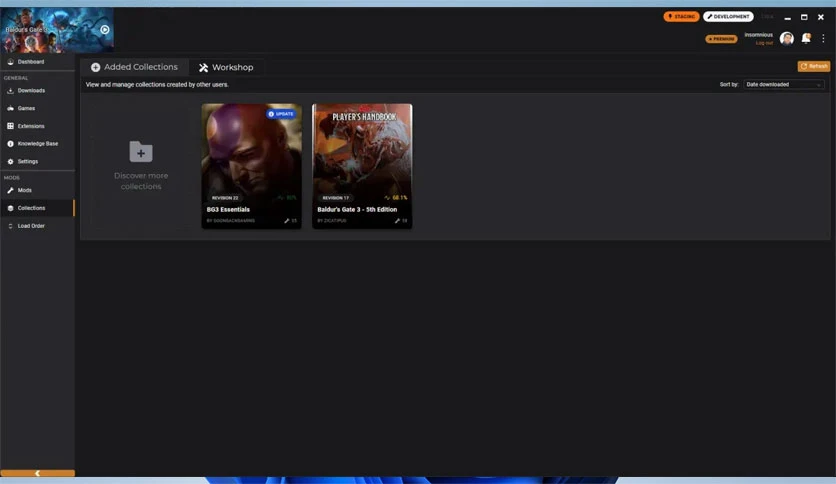This screenshot has width=836, height=484.
Task: Open the three-dot more menu
Action: [x=823, y=38]
